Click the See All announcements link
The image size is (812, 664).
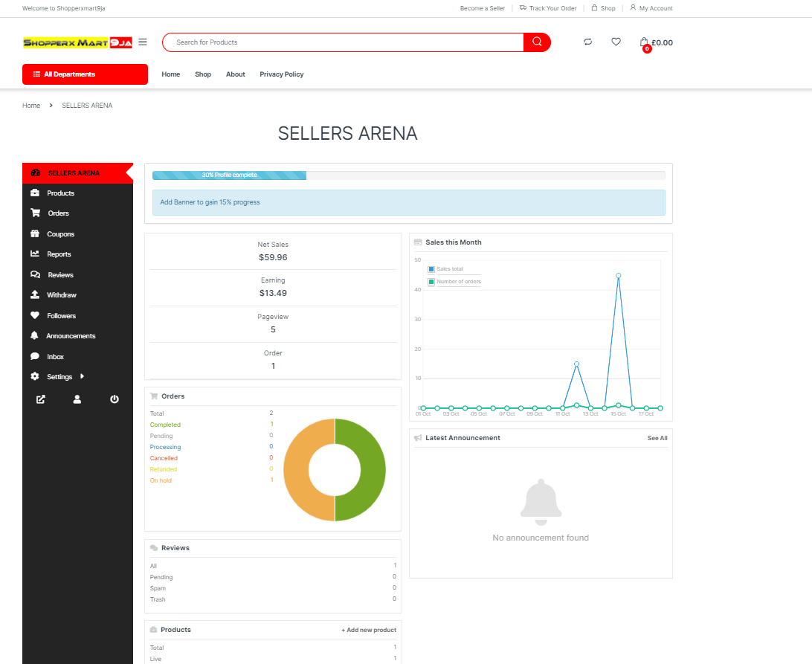click(x=657, y=438)
